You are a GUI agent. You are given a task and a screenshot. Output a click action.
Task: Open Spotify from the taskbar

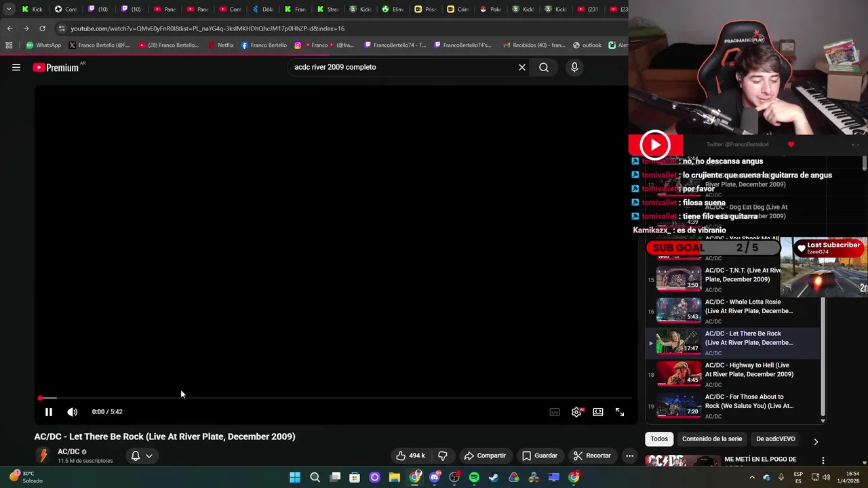click(474, 477)
